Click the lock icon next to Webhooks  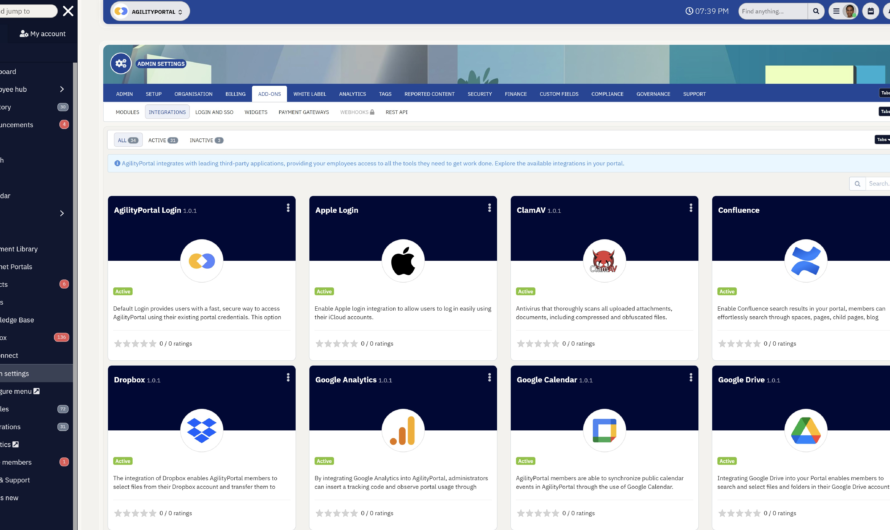tap(372, 112)
